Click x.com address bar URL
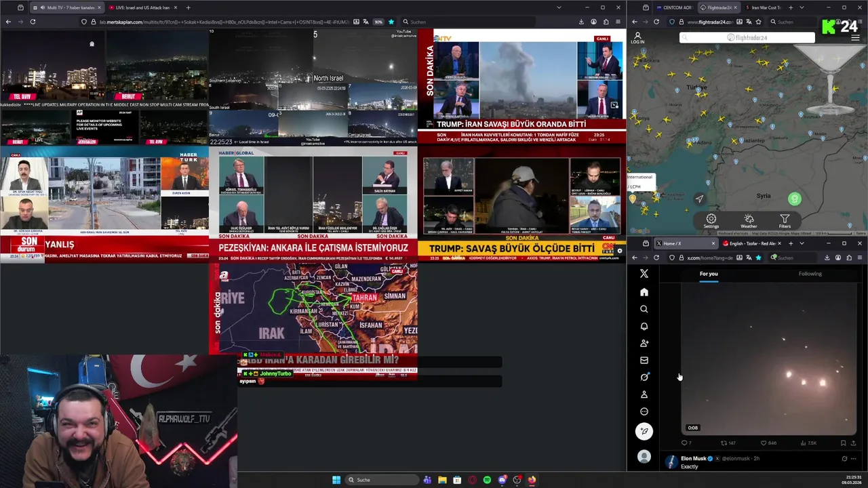 [709, 258]
